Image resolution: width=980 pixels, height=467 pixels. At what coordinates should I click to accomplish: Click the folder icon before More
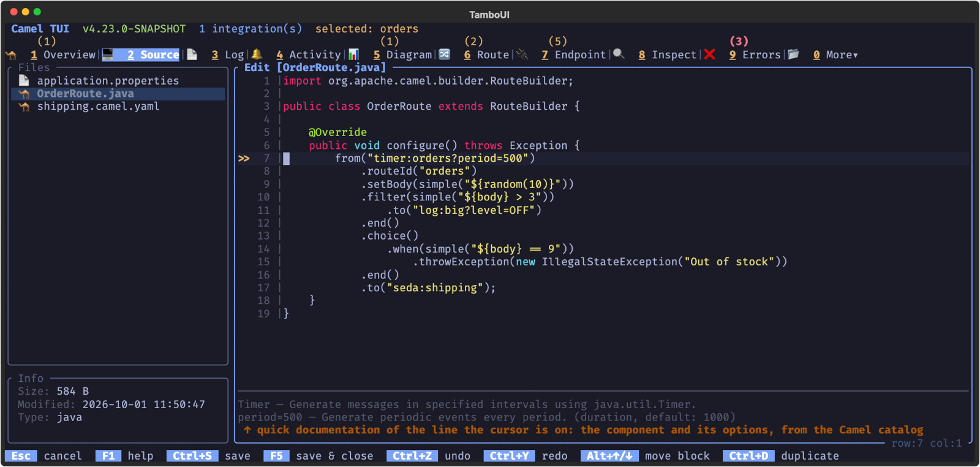click(x=794, y=55)
